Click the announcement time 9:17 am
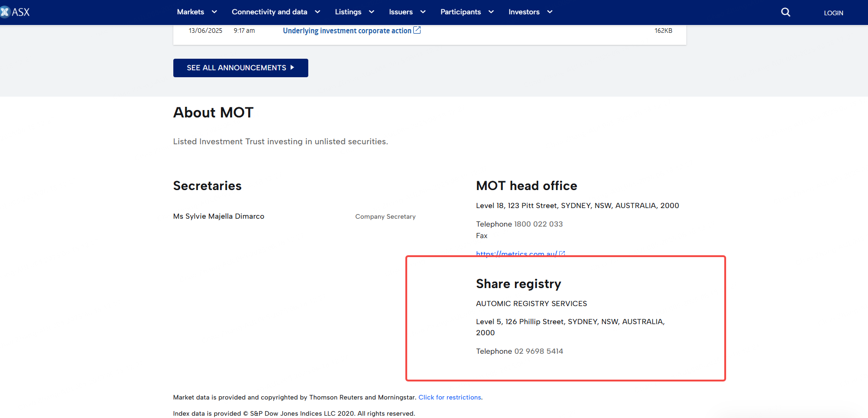Screen dimensions: 868x418 point(244,31)
